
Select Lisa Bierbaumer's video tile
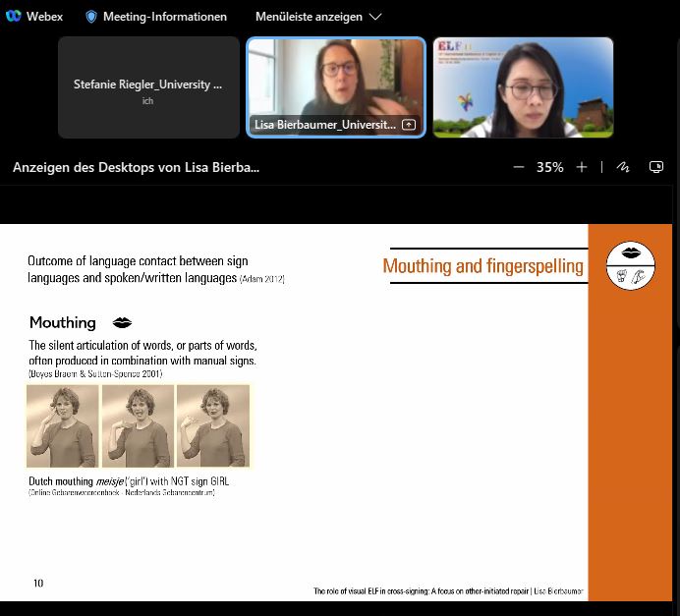336,87
